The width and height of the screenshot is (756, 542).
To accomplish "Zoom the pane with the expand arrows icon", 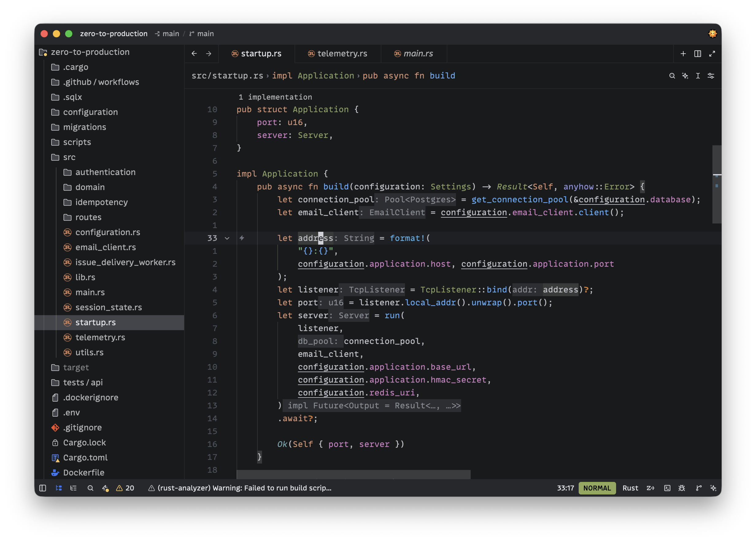I will coord(712,54).
